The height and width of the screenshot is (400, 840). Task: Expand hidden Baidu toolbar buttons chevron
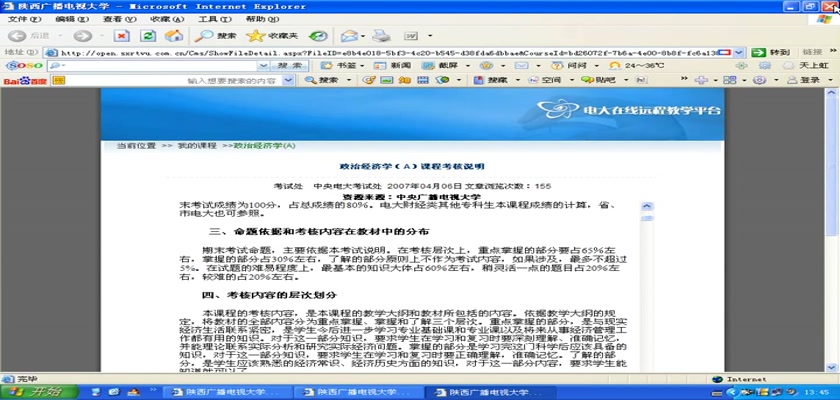(x=684, y=80)
